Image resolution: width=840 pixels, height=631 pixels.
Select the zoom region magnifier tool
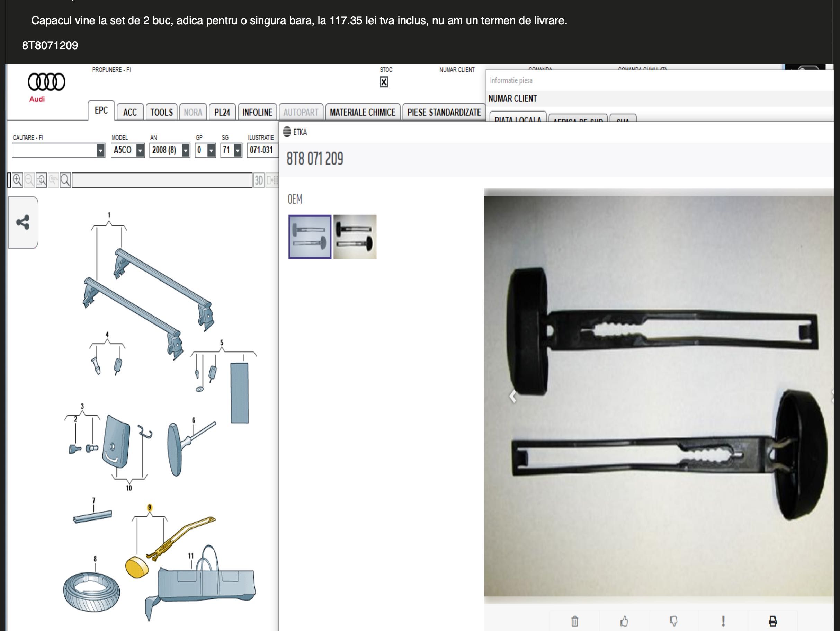(42, 180)
